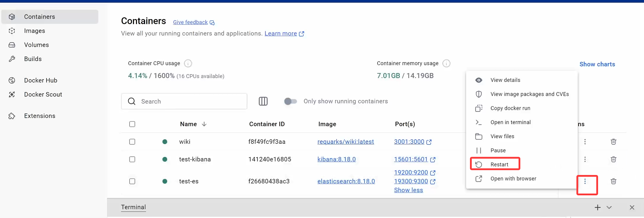Click container ID f8f49fc9f3aa
The width and height of the screenshot is (644, 218).
point(267,142)
